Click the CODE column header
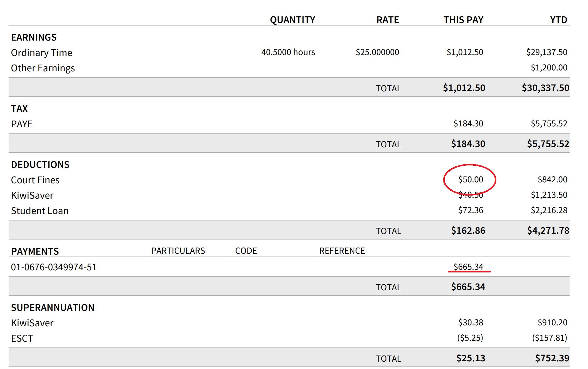 246,251
